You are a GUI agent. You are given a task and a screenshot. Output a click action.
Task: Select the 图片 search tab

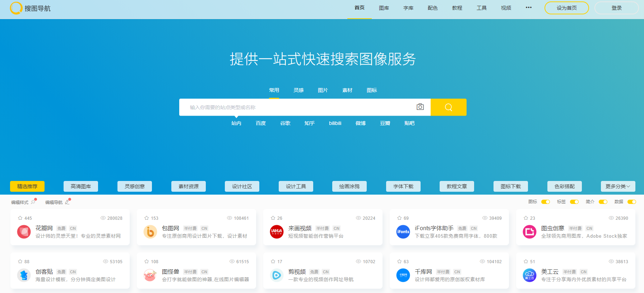click(323, 90)
